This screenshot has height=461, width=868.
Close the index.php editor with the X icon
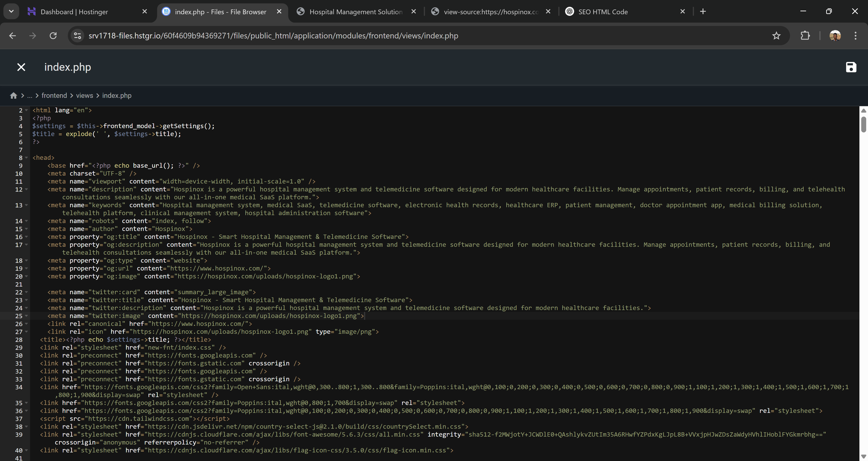[x=21, y=67]
